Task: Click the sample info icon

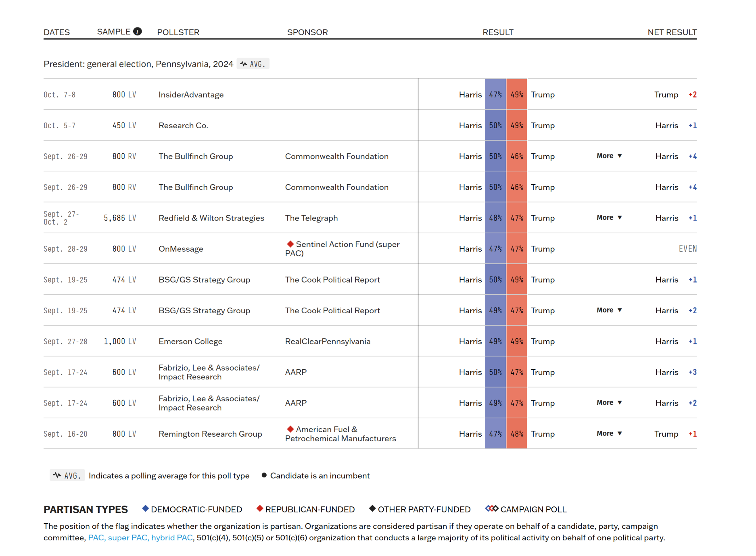Action: tap(138, 31)
